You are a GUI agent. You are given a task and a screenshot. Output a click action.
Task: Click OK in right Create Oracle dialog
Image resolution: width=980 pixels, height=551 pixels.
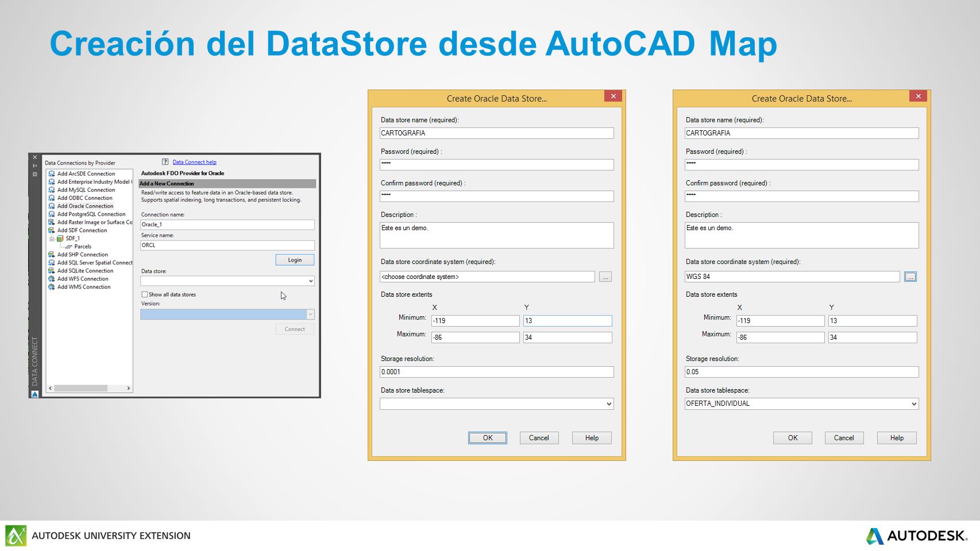[x=793, y=438]
